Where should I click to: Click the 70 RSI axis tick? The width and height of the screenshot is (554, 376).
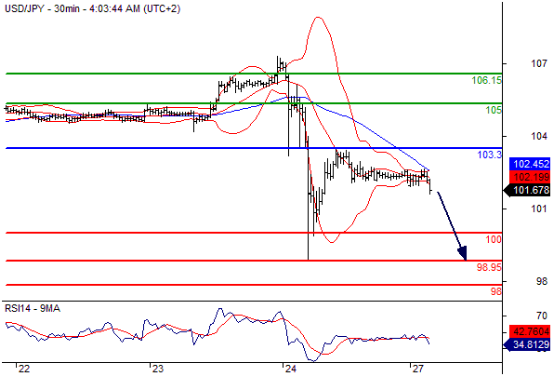coord(542,316)
